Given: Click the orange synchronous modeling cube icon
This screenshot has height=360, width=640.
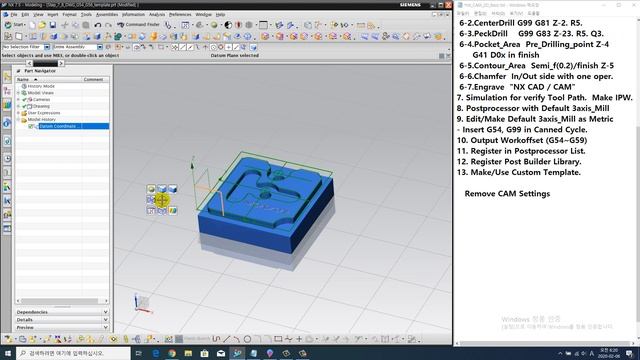Looking at the screenshot, I should pos(265,37).
